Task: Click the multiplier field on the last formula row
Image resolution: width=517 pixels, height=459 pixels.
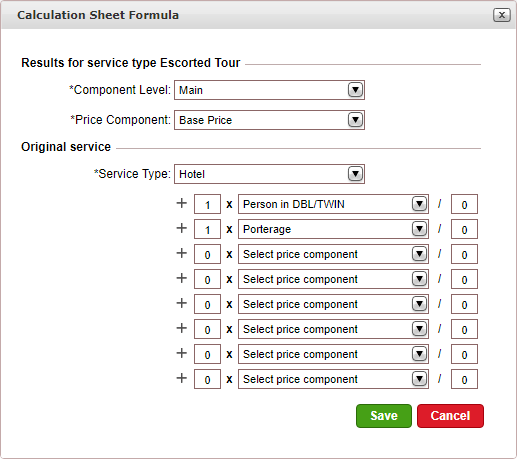Action: tap(207, 379)
